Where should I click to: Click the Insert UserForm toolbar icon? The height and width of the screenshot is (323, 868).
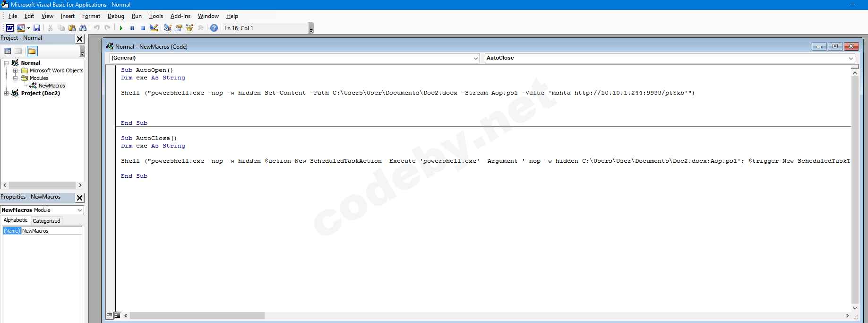tap(21, 28)
